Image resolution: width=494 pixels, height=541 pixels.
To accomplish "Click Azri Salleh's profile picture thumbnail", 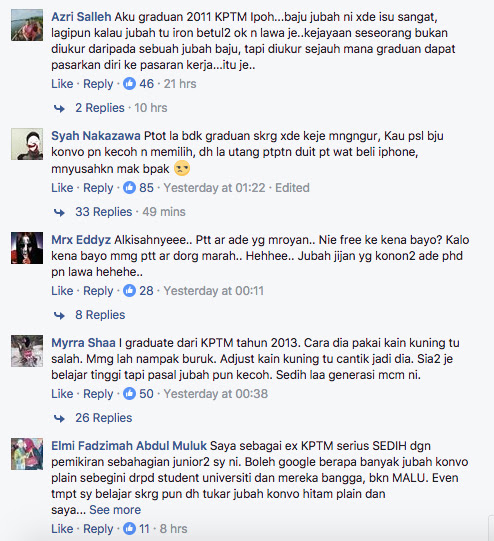I will (27, 25).
